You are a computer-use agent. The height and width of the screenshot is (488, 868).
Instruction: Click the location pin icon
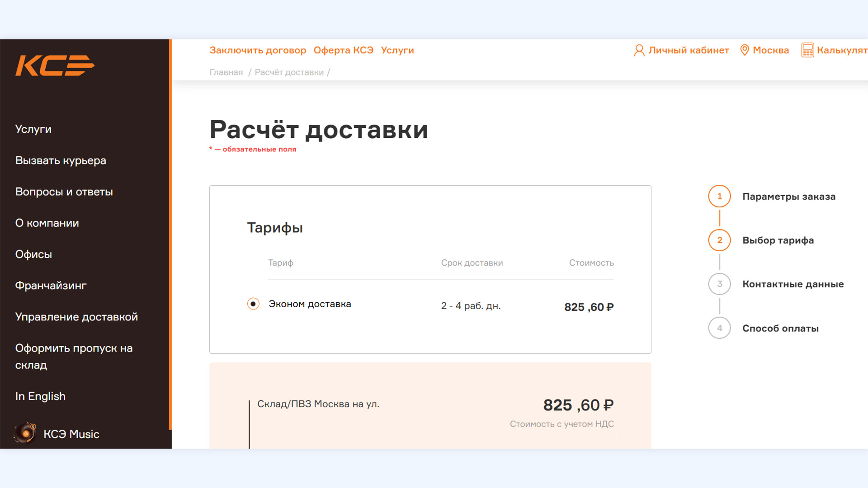click(x=744, y=50)
